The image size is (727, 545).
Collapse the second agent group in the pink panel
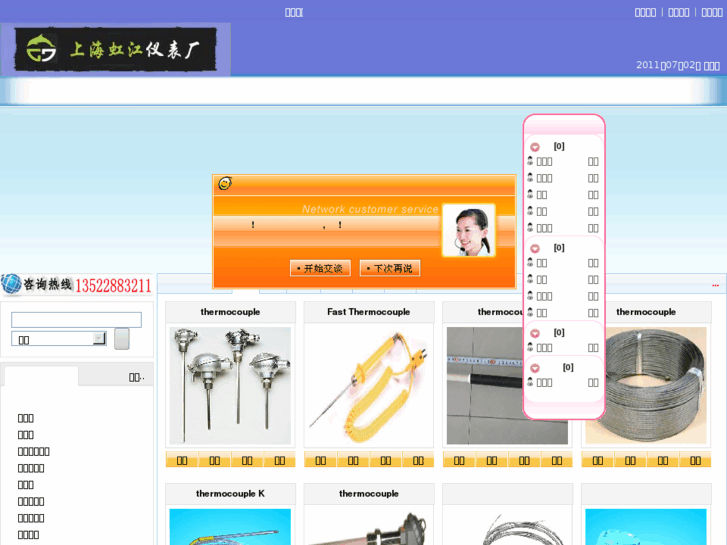click(535, 249)
